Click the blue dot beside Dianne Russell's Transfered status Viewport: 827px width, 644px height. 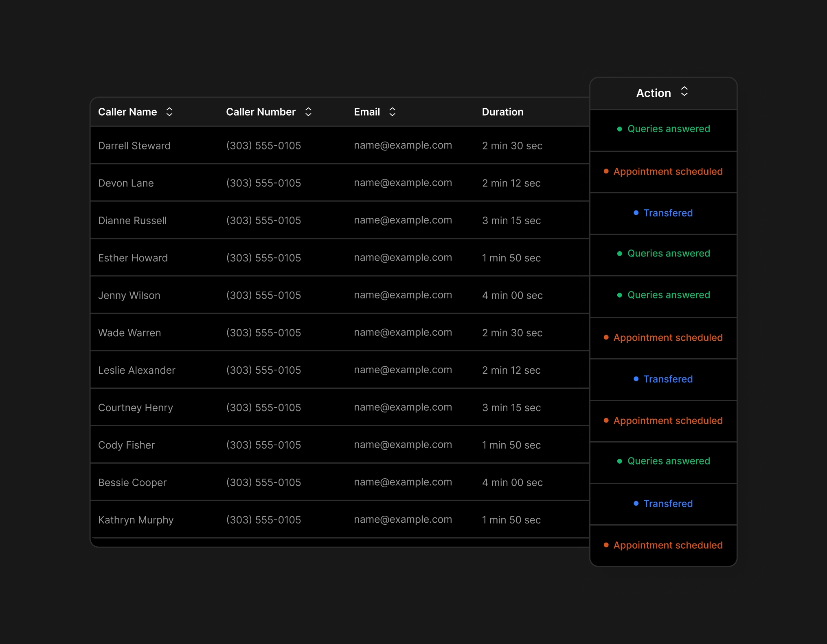636,213
